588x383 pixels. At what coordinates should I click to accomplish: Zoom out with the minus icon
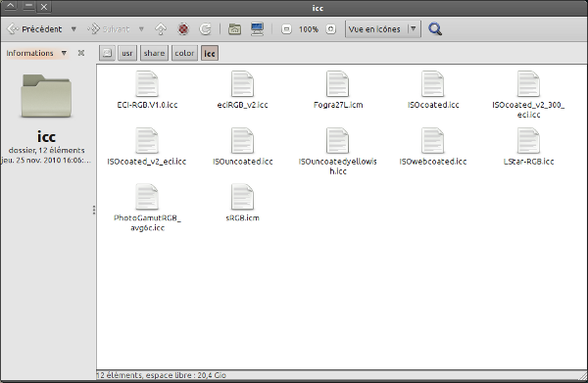(x=286, y=29)
